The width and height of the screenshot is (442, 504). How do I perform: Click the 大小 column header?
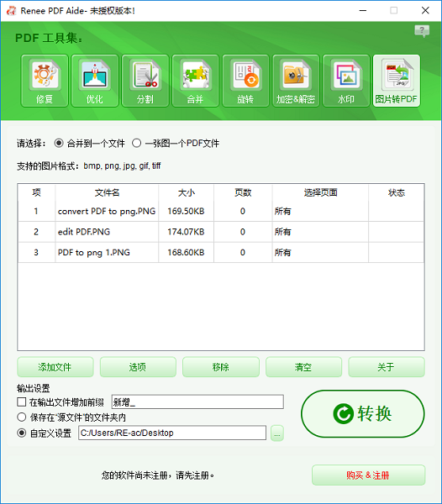point(186,192)
